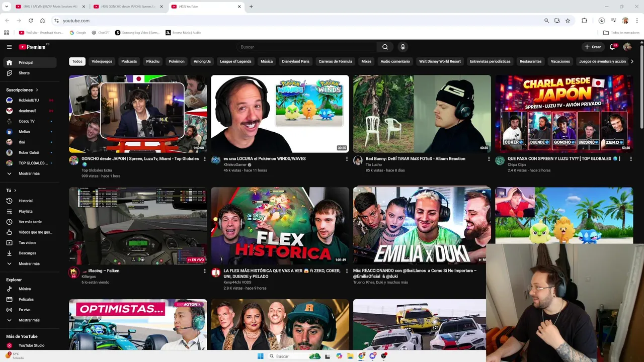This screenshot has width=644, height=362.
Task: Go to the Chrome home page button
Action: coord(42,21)
